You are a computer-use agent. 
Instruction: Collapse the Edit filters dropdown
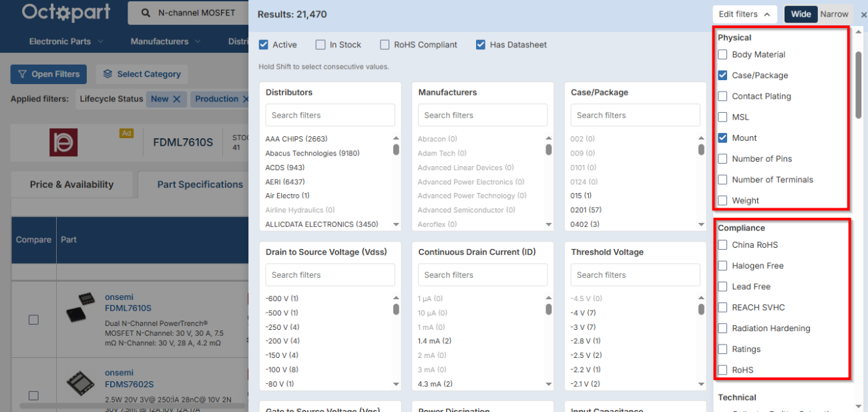[744, 14]
